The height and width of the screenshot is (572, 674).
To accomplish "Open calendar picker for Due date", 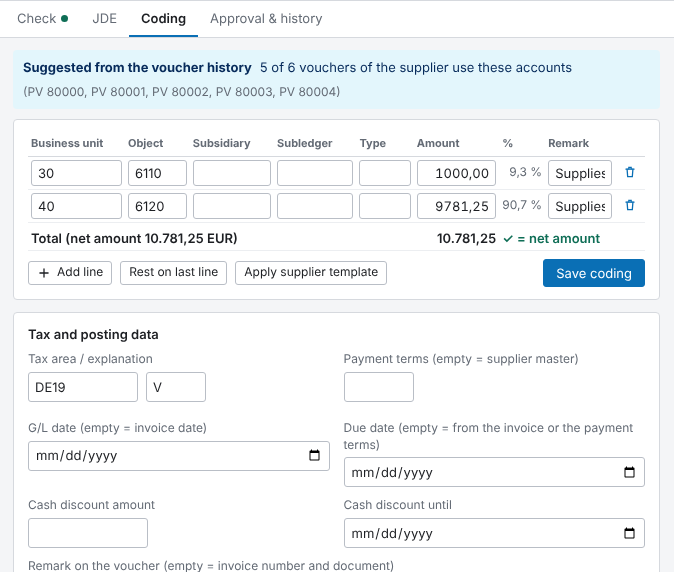I will point(629,472).
